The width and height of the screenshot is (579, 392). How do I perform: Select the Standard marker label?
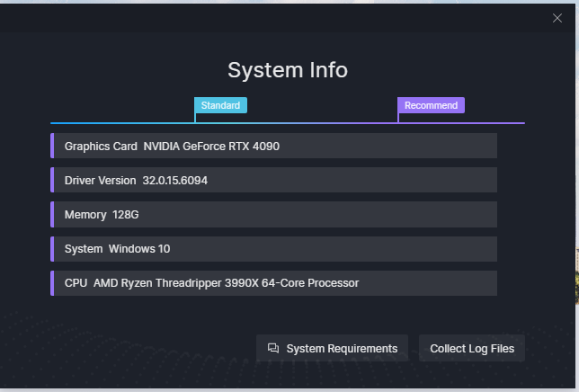pos(220,105)
